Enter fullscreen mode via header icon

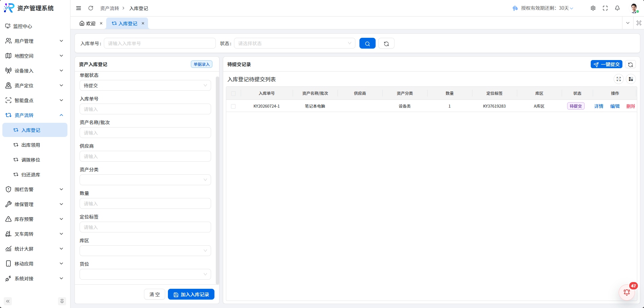(605, 8)
